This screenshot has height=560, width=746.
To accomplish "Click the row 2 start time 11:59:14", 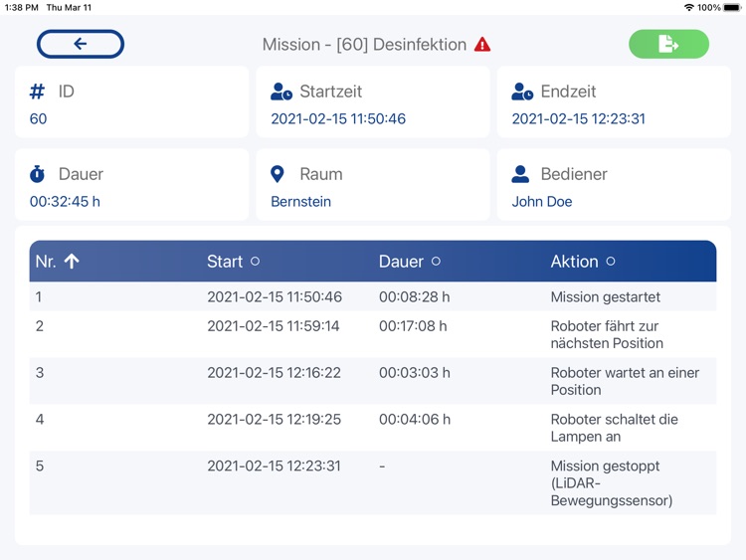I will pos(274,326).
